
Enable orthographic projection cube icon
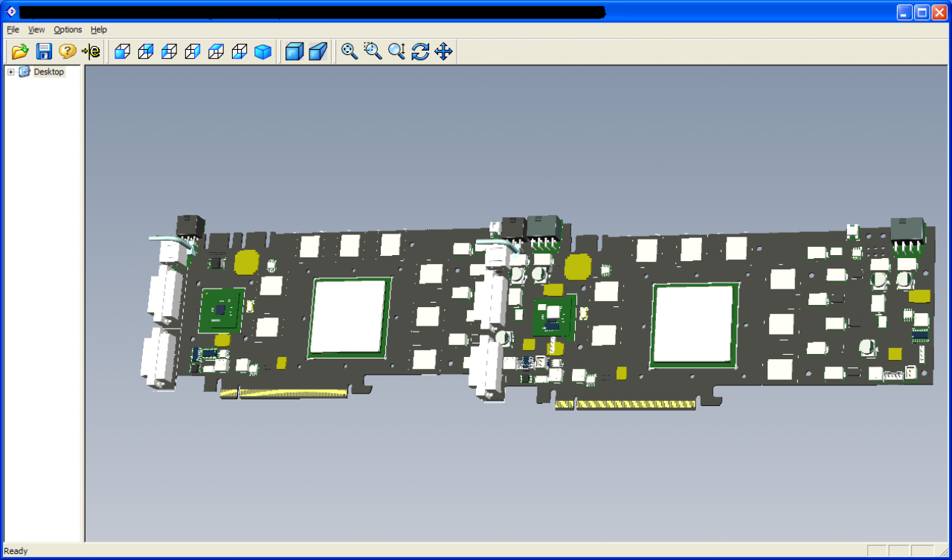click(x=295, y=51)
